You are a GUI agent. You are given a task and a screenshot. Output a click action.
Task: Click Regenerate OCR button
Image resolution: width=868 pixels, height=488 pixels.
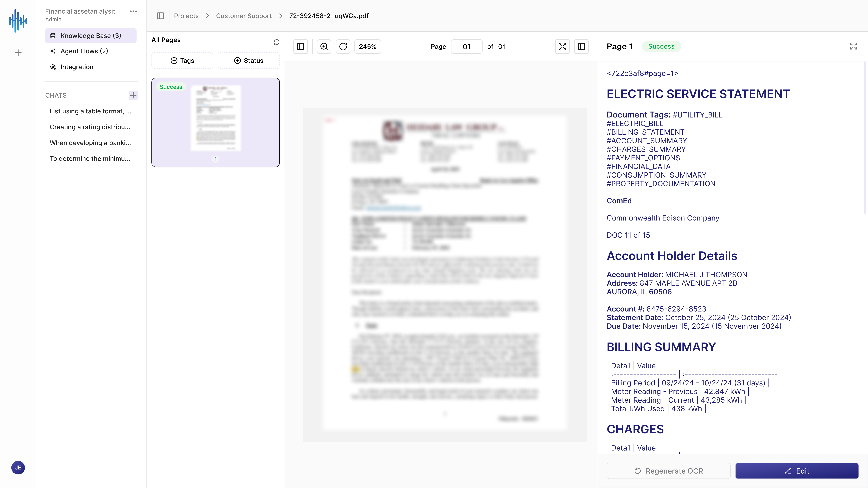[x=668, y=471]
